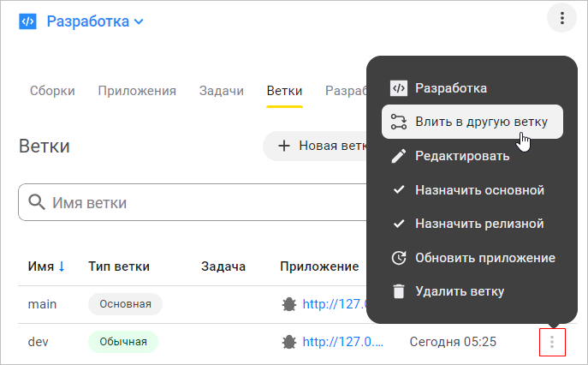This screenshot has height=365, width=588.
Task: Open the dev row three-dot actions menu
Action: pos(552,342)
